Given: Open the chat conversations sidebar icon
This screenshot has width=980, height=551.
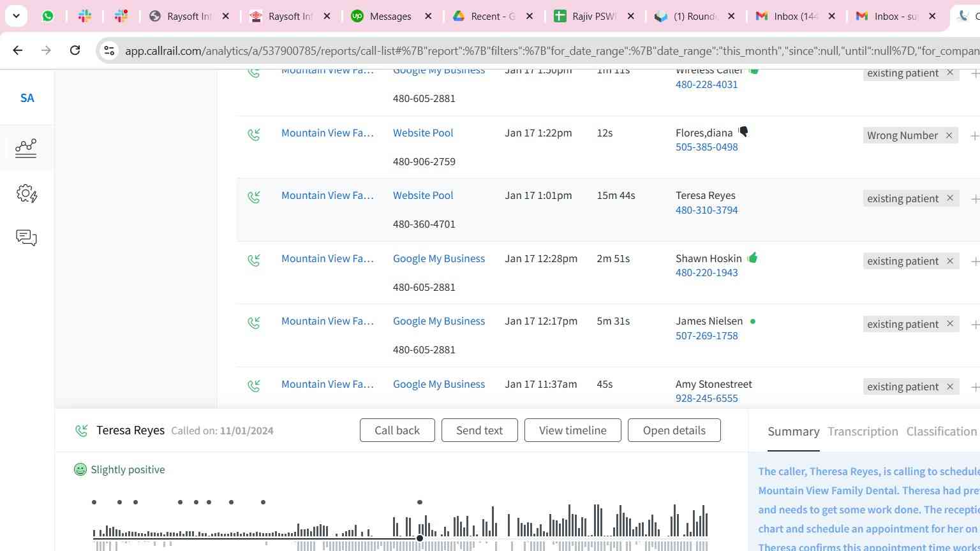Looking at the screenshot, I should tap(26, 238).
